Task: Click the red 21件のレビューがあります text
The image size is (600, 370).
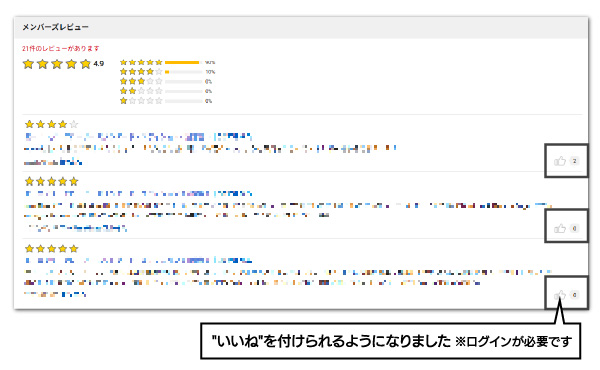Action: [x=60, y=48]
